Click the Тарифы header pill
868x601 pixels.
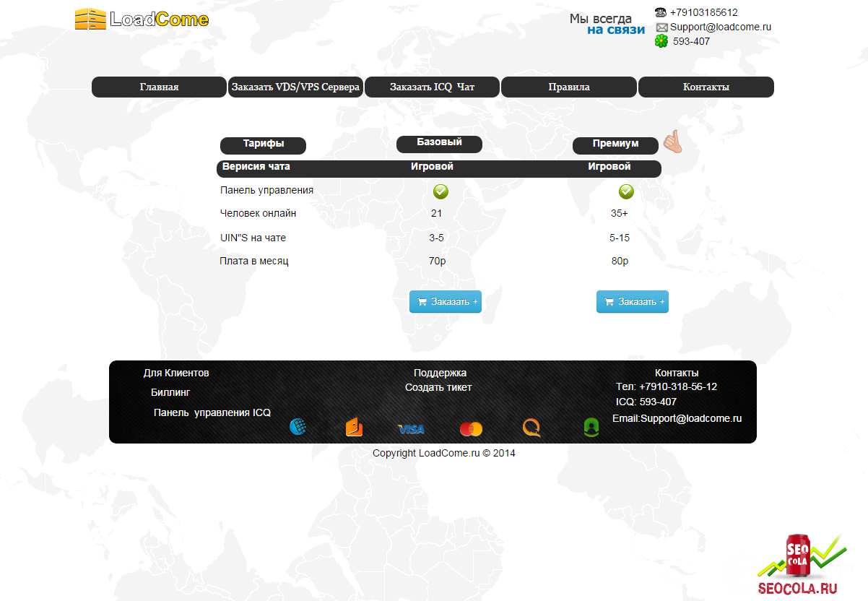pos(263,144)
